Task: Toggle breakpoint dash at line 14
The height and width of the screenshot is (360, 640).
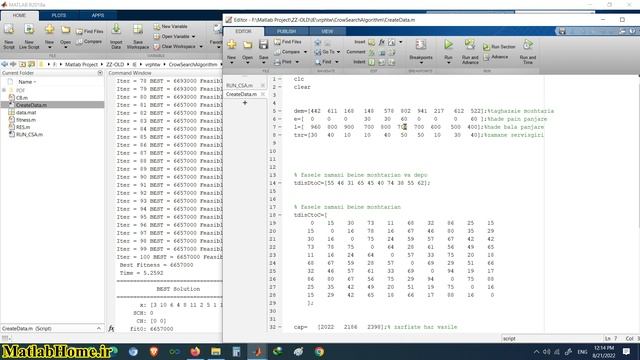Action: [x=280, y=183]
